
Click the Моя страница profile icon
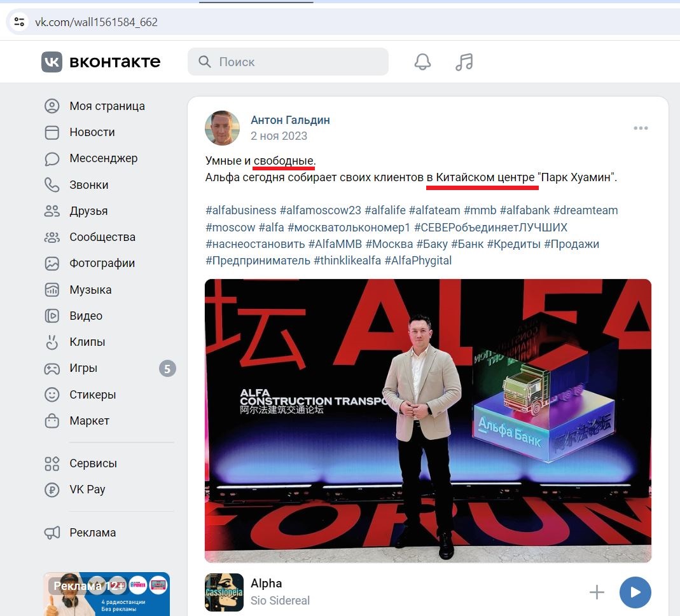point(52,106)
